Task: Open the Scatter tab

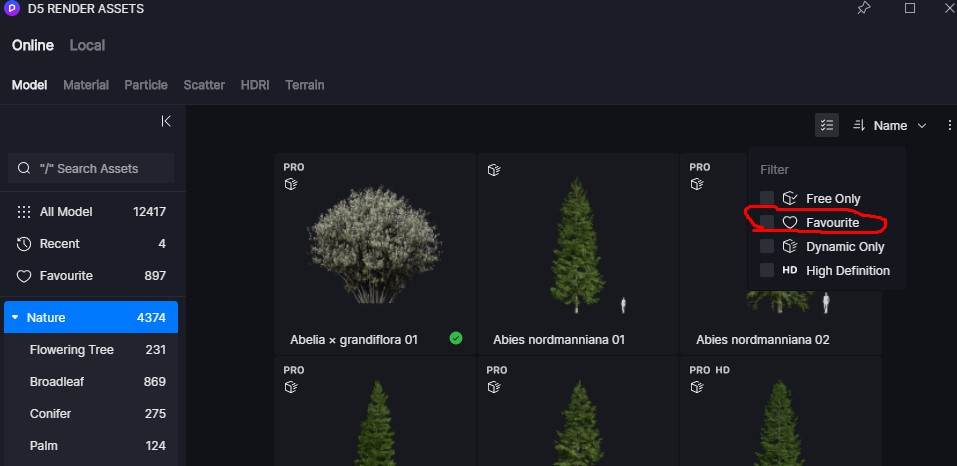Action: 204,85
